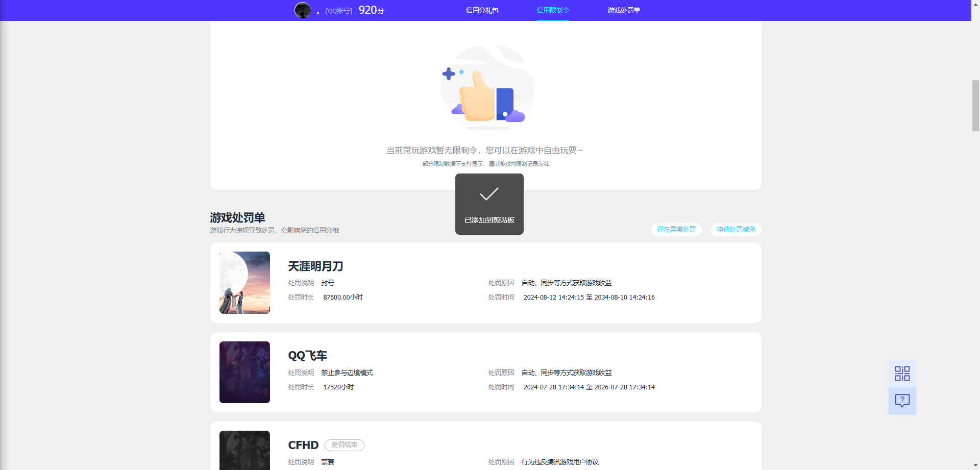Open the QQ飞车 game cover image
Screen dimensions: 980x470
coord(244,372)
